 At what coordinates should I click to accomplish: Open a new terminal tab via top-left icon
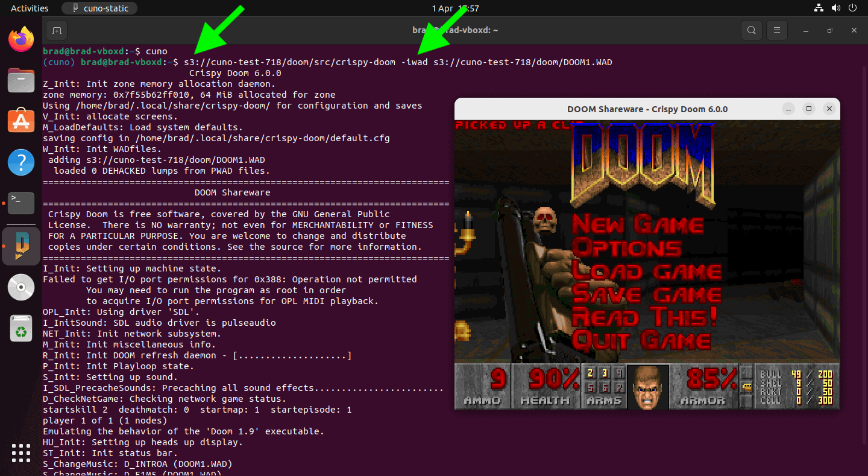click(57, 30)
